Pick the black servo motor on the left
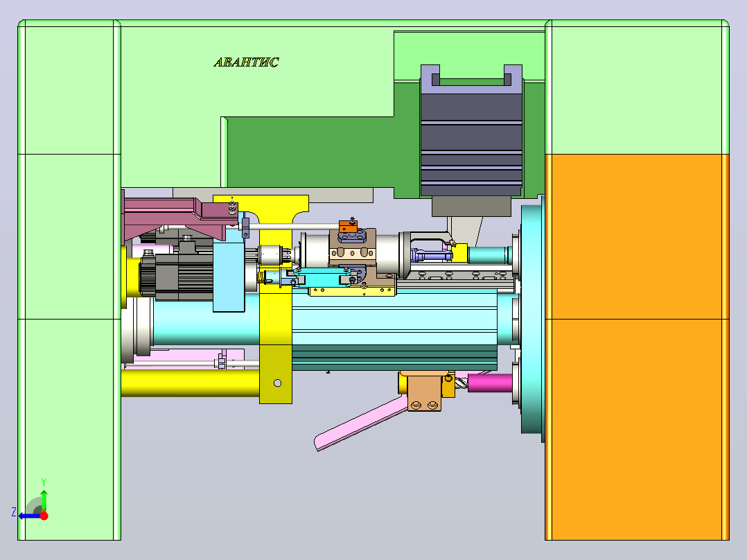The image size is (747, 560). (x=176, y=277)
